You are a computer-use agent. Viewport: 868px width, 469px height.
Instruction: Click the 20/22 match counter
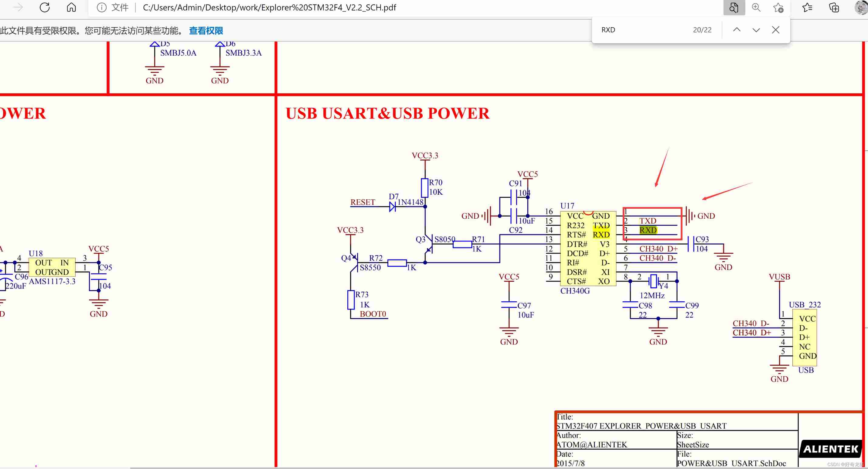(x=702, y=30)
